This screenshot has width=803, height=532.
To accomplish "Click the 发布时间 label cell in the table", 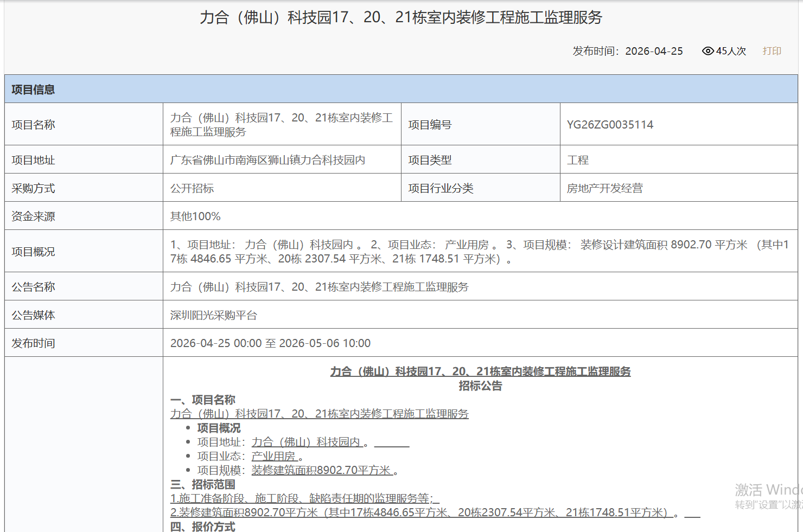I will [x=84, y=343].
